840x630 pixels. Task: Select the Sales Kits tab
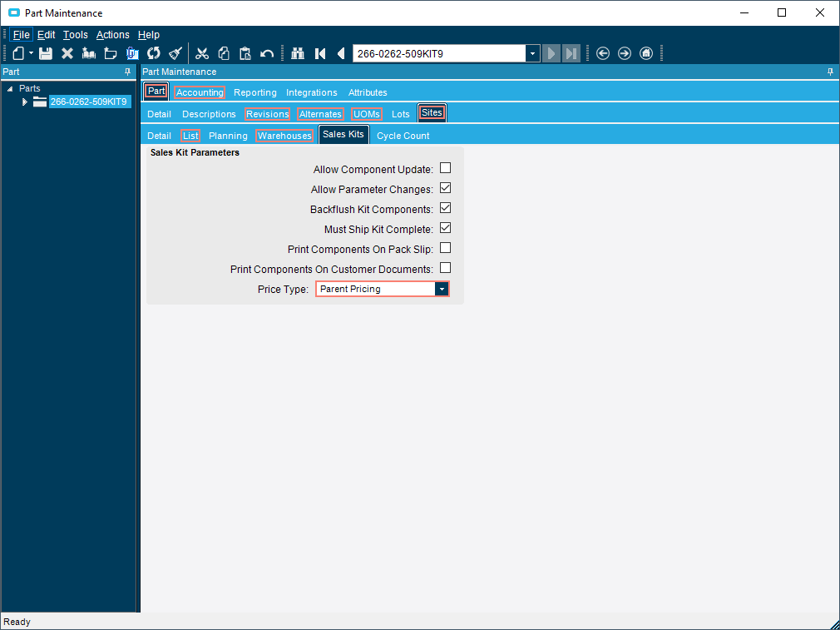343,134
